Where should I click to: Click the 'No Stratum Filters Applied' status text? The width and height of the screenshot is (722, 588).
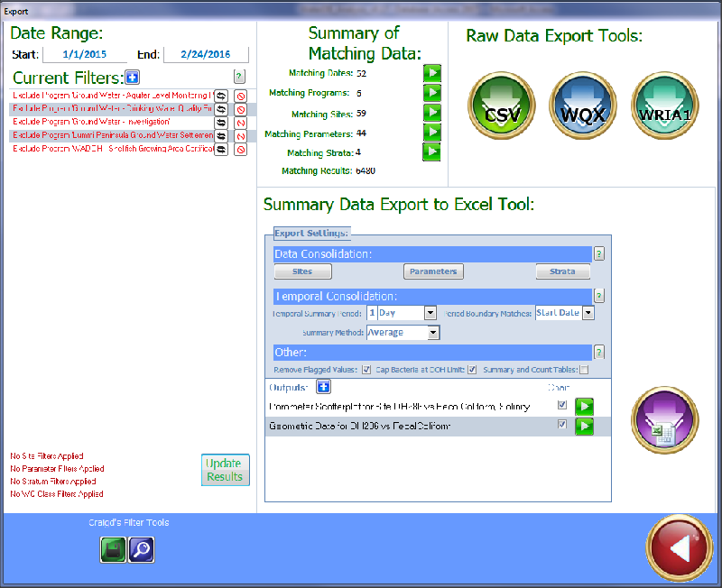tap(53, 482)
